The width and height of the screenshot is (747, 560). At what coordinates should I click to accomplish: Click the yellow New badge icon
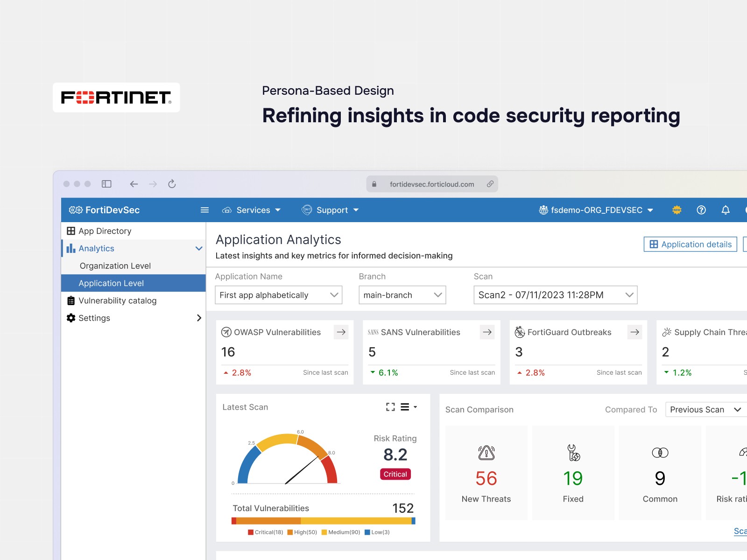pos(677,210)
